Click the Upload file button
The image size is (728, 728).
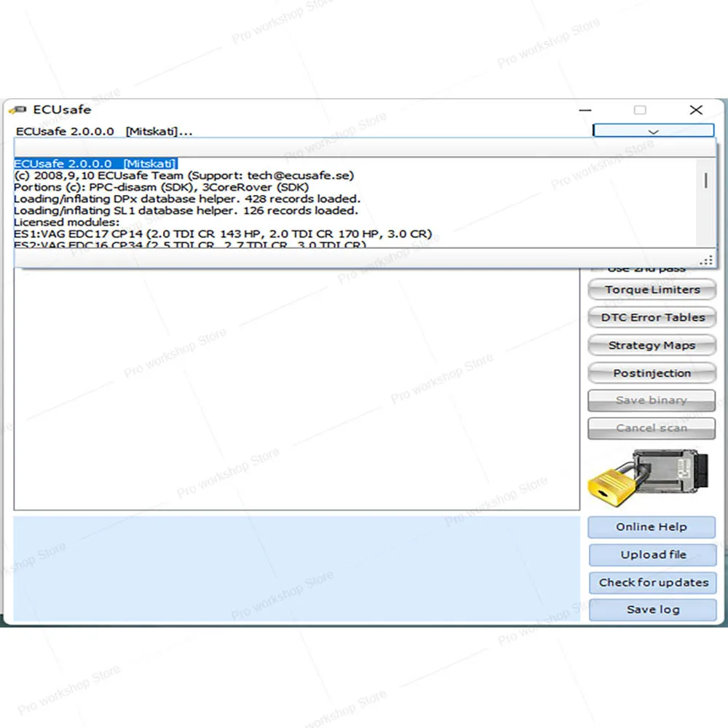click(653, 555)
